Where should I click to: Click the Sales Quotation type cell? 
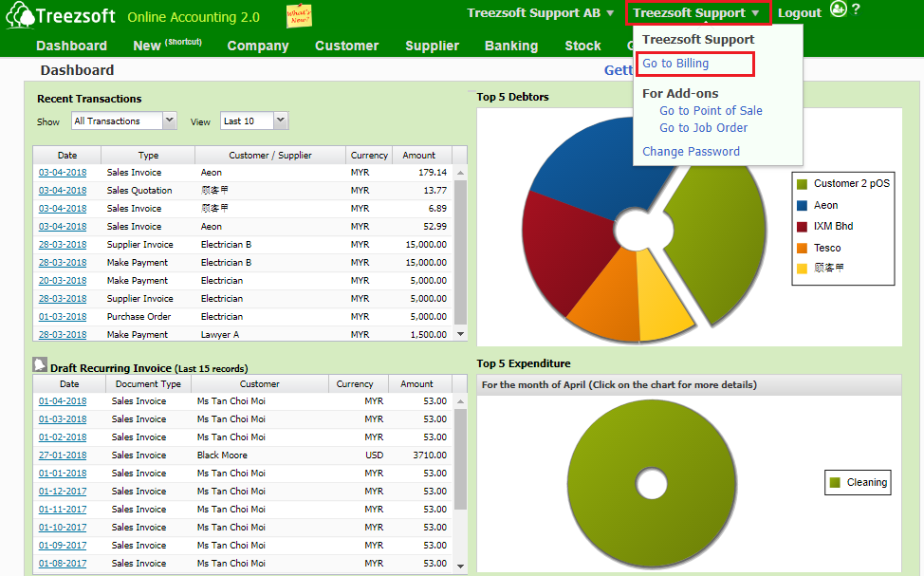[x=139, y=191]
